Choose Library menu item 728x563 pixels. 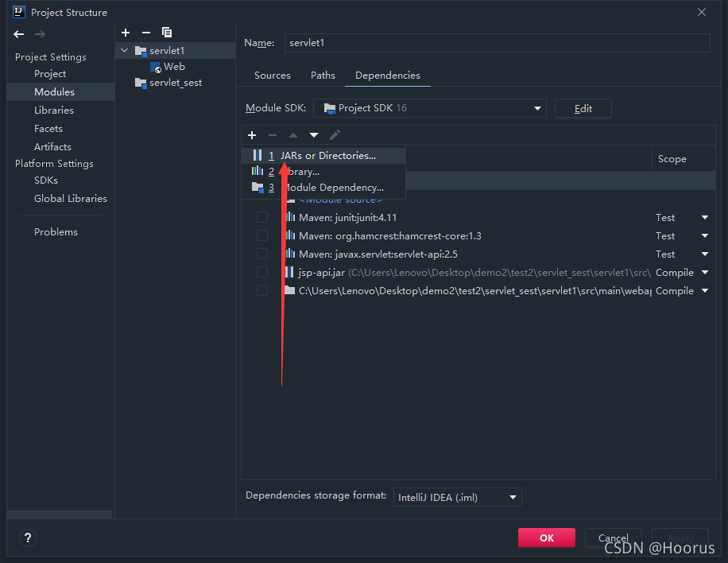tap(323, 172)
